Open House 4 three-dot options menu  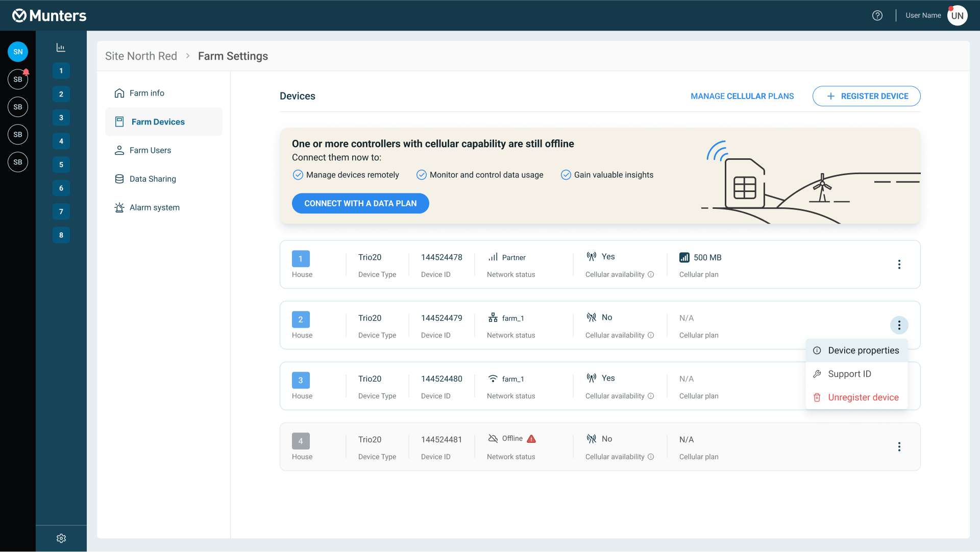899,447
